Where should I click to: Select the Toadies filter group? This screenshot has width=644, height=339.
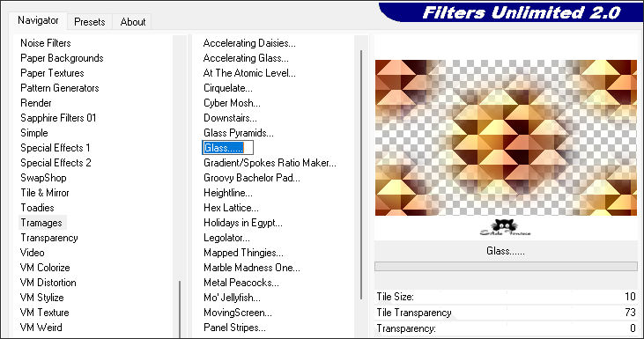(x=37, y=208)
